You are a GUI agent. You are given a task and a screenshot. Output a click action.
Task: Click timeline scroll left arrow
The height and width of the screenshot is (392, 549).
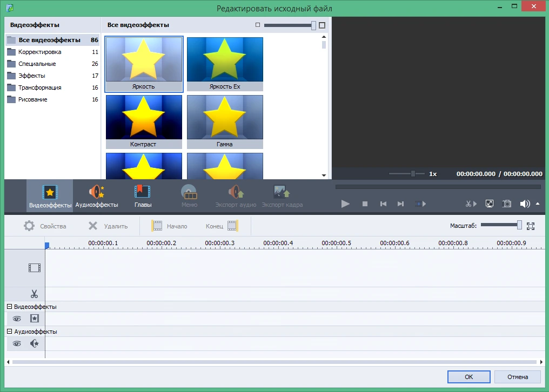[8, 362]
